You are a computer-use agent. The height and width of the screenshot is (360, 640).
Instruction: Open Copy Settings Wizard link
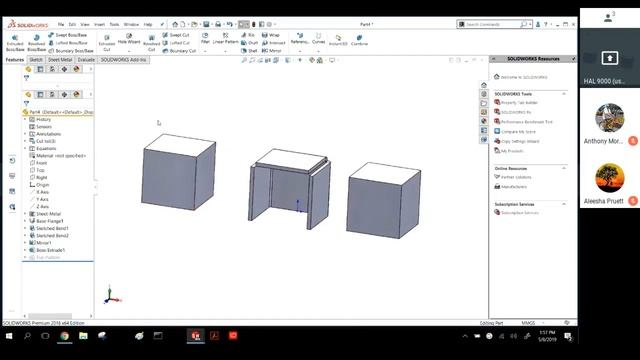[517, 141]
